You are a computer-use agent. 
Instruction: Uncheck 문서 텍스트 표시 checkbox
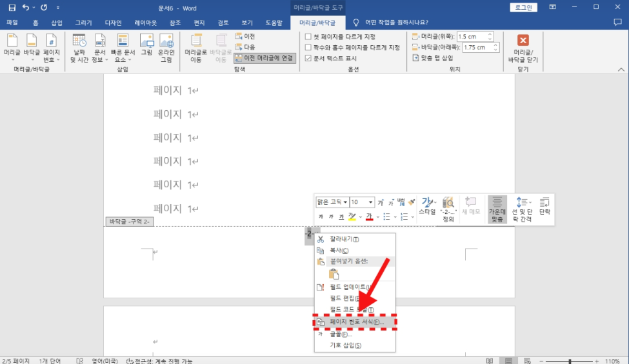point(308,58)
